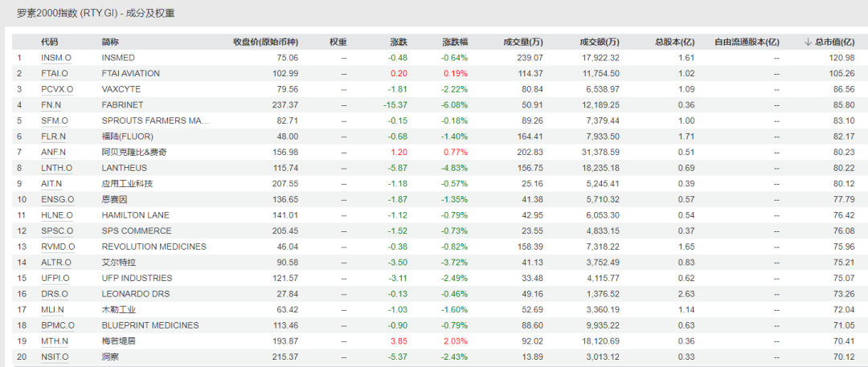Click market cap value 120.98

843,58
